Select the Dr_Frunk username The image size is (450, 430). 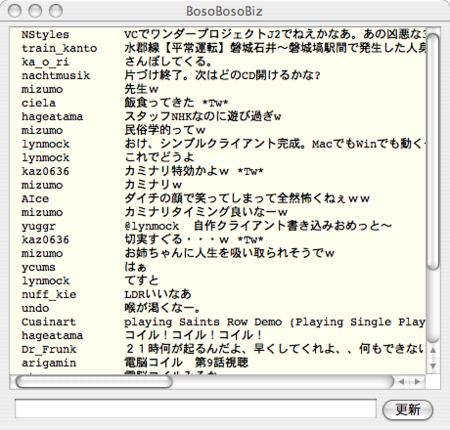pyautogui.click(x=49, y=349)
